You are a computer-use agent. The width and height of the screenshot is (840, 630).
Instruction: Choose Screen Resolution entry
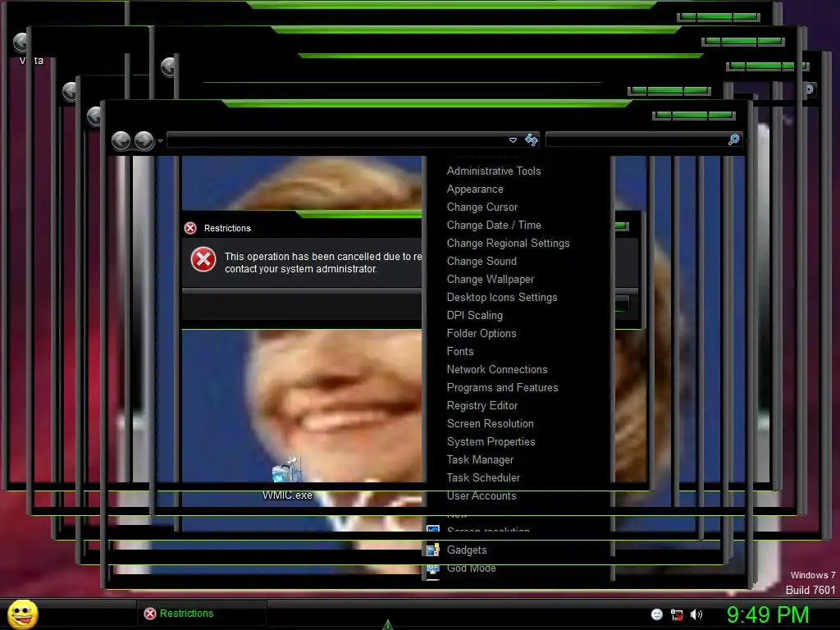click(x=491, y=423)
